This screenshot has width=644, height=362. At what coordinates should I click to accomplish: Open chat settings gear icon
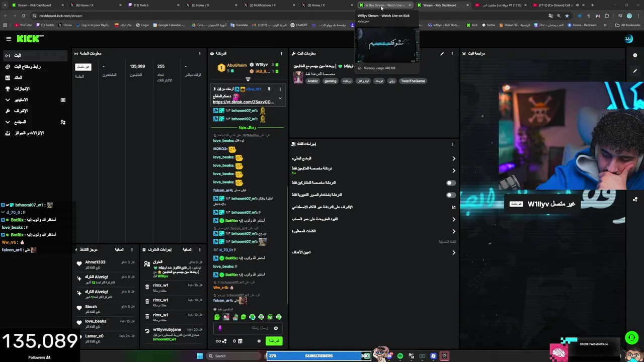(259, 341)
